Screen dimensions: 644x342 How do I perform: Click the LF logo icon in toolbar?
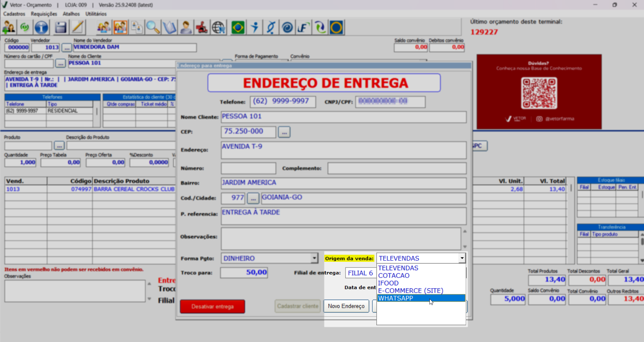pyautogui.click(x=304, y=28)
